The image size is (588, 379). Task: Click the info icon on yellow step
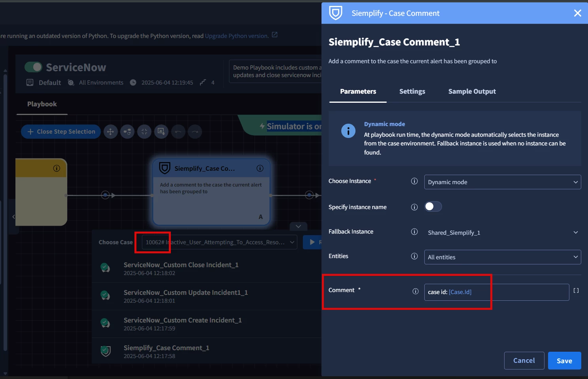[x=57, y=168]
